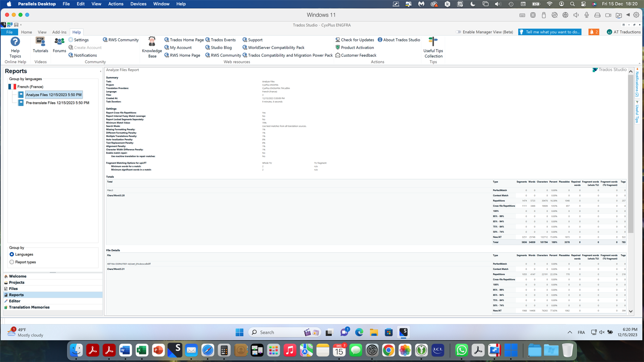
Task: Go to the Projects view
Action: 53,283
